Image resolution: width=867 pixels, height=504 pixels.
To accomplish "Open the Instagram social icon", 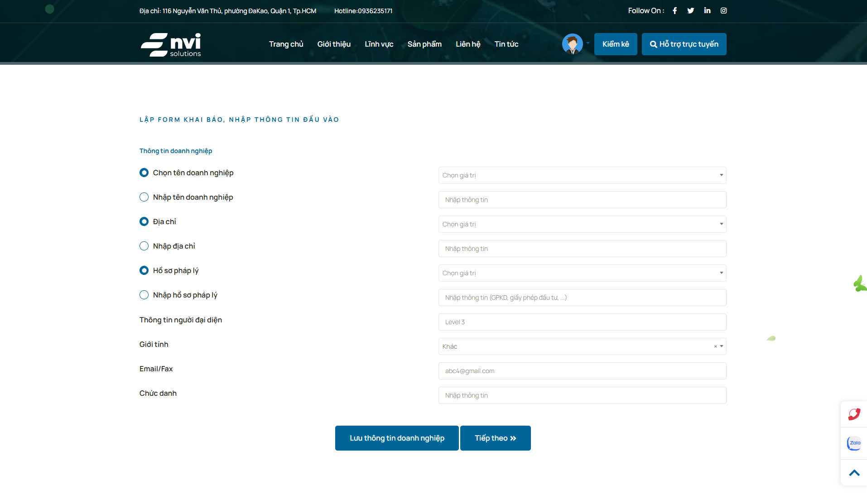I will [723, 10].
